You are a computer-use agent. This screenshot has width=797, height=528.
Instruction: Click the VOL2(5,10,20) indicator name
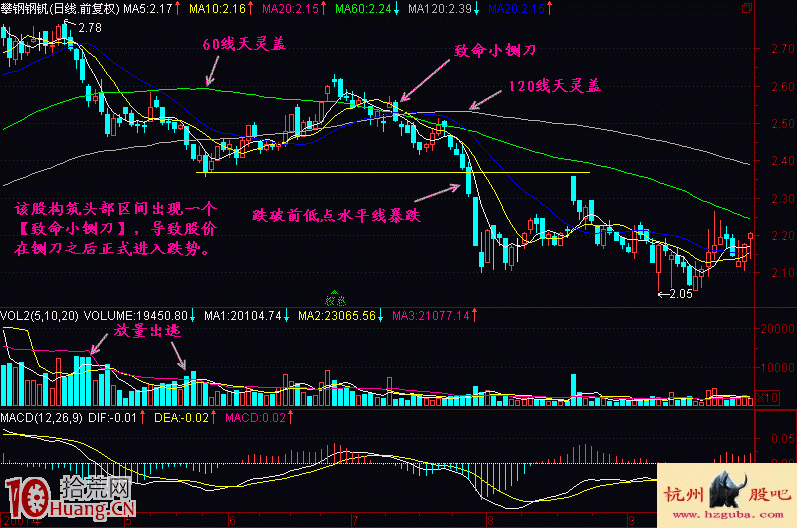pyautogui.click(x=40, y=316)
